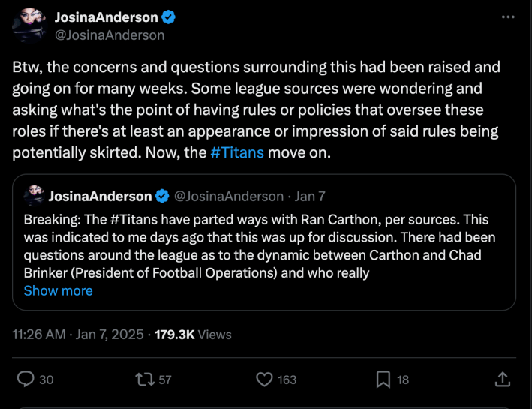Like the tweet with the heart icon
This screenshot has width=532, height=409.
click(264, 380)
